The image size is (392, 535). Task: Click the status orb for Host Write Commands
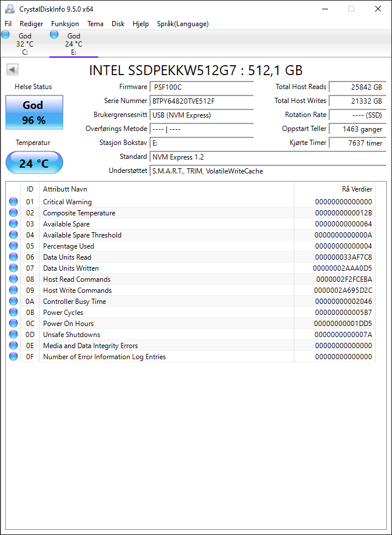tap(13, 290)
